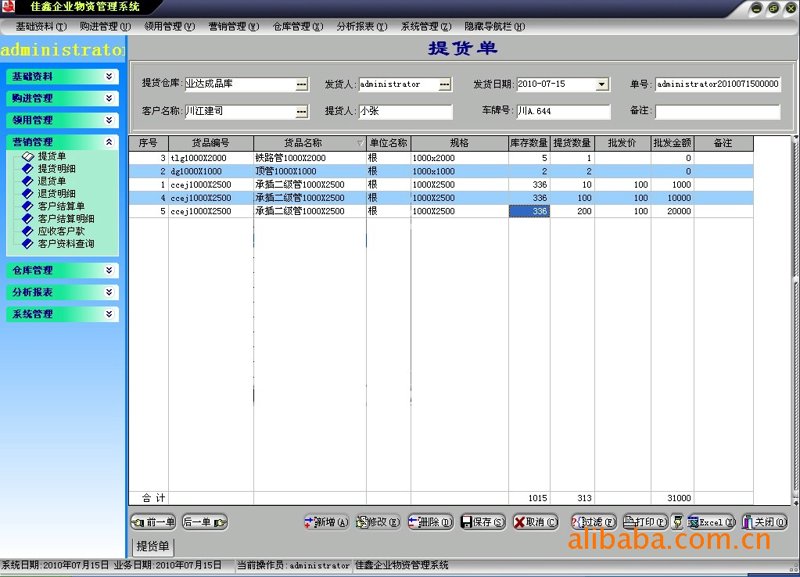Open the 仓库管理 menu
Viewport: 800px width, 577px height.
point(298,27)
